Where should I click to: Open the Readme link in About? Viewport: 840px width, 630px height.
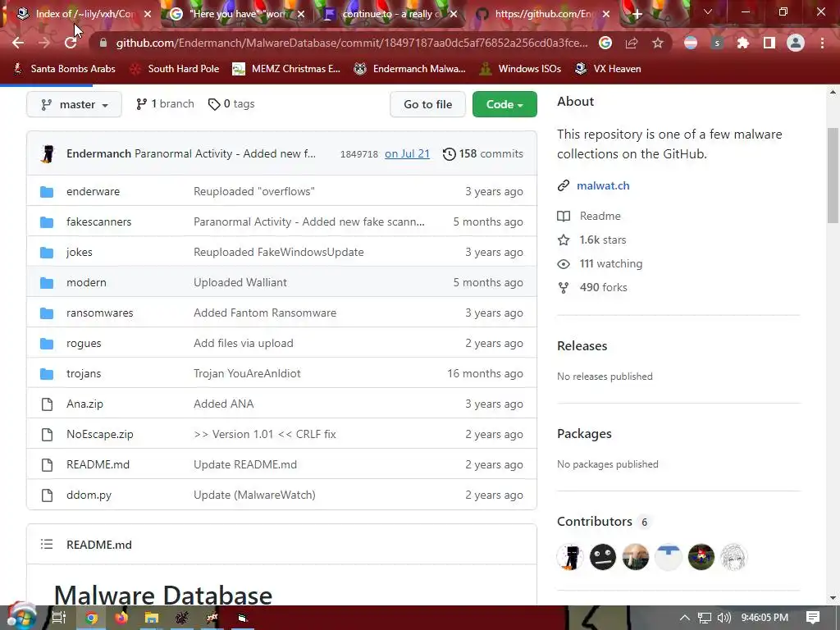(x=589, y=216)
